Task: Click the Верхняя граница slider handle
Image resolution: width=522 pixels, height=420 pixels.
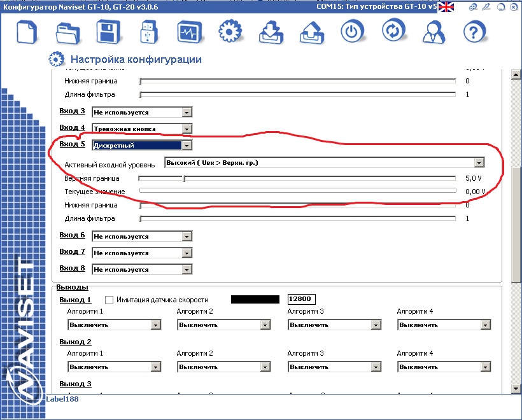Action: pyautogui.click(x=184, y=179)
